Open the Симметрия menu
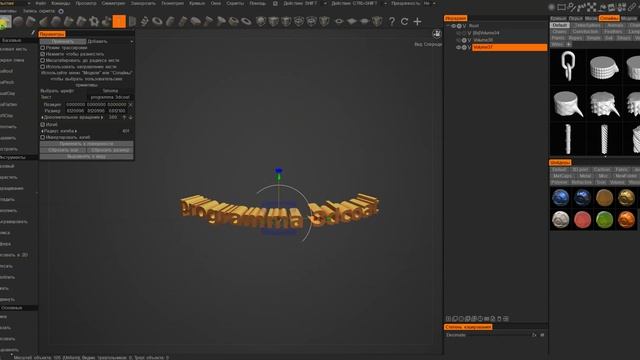640x360 pixels. pyautogui.click(x=113, y=3)
